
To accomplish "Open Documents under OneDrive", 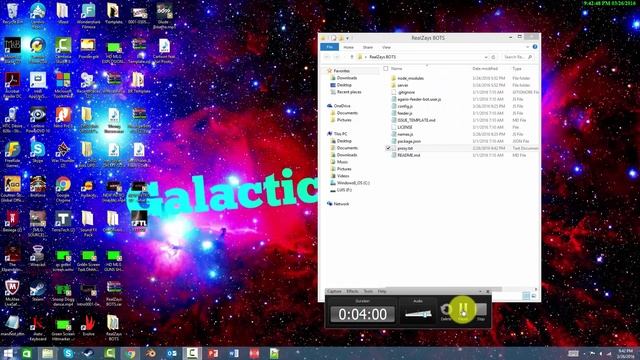I will tap(347, 113).
